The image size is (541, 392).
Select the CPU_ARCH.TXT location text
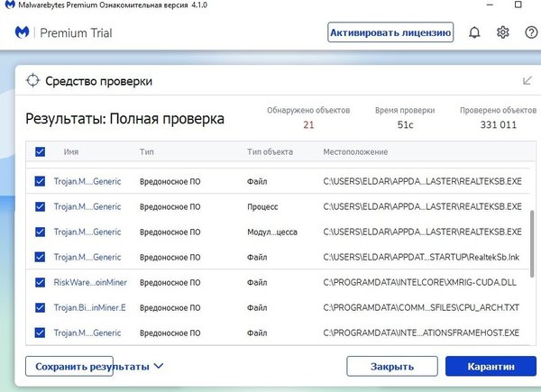tap(421, 307)
